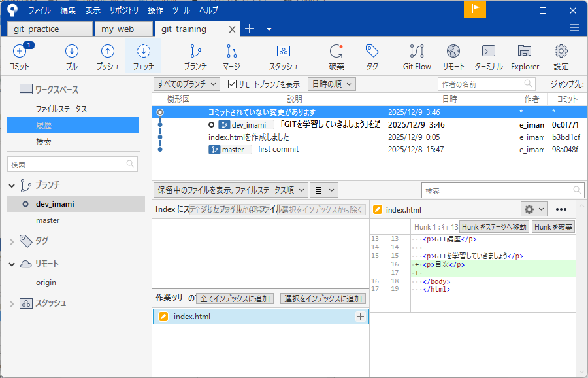Open the Repository menu
The image size is (588, 378).
(123, 10)
